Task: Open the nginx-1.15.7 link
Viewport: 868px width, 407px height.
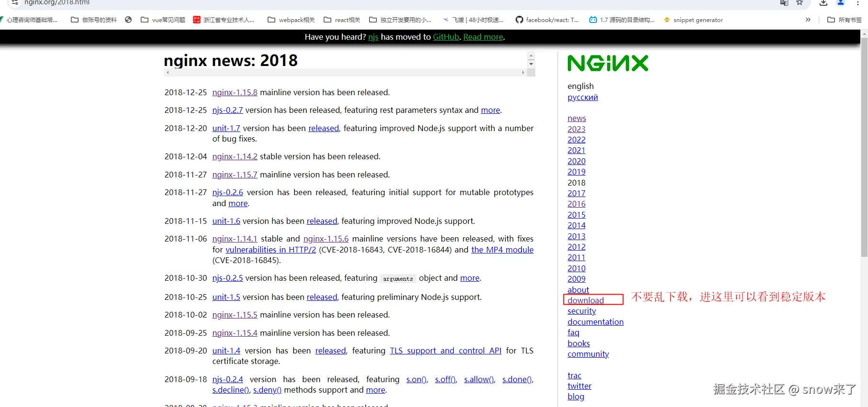Action: tap(235, 175)
